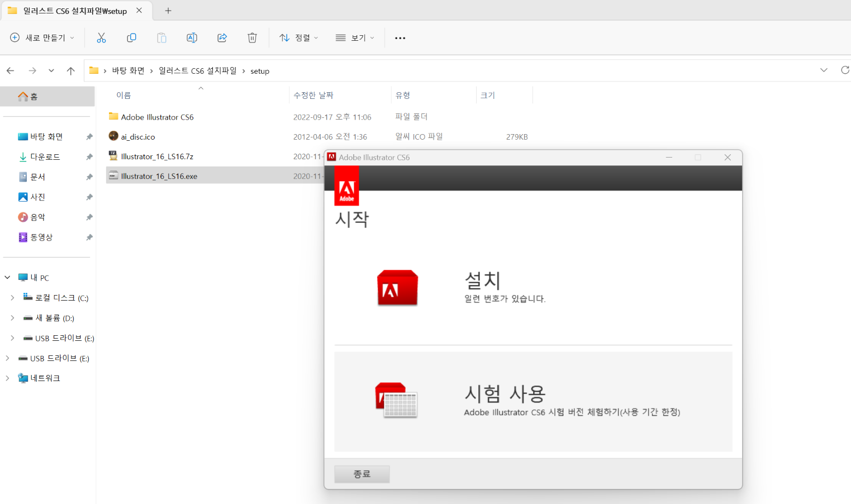
Task: Go forward with the right arrow
Action: point(32,71)
